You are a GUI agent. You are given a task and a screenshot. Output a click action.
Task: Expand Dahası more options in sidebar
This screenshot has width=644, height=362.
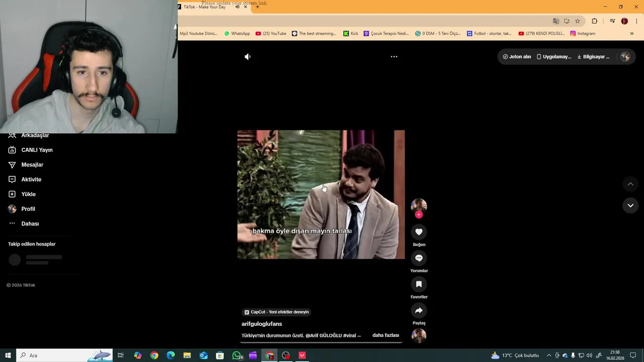click(24, 224)
